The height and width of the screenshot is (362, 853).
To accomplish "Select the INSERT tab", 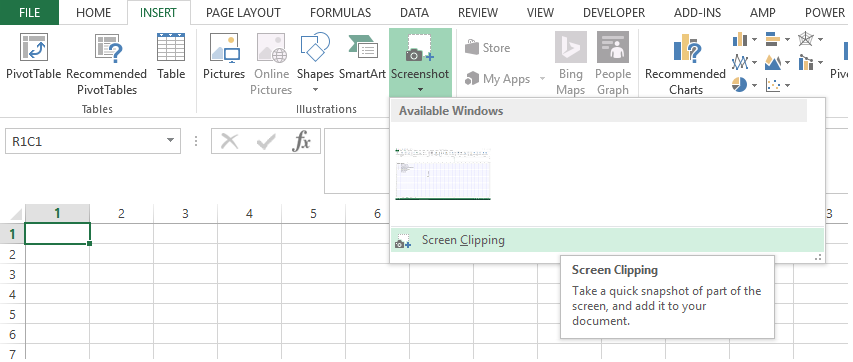I will click(x=158, y=13).
